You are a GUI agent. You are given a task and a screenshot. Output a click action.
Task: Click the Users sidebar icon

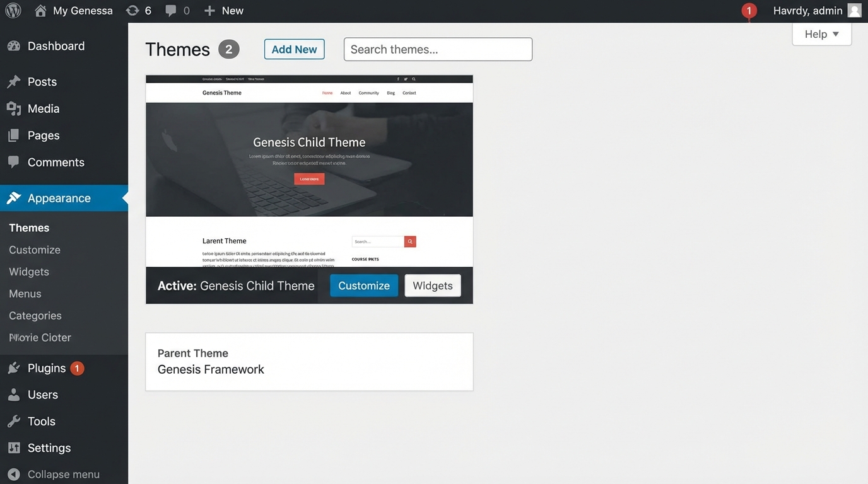14,394
